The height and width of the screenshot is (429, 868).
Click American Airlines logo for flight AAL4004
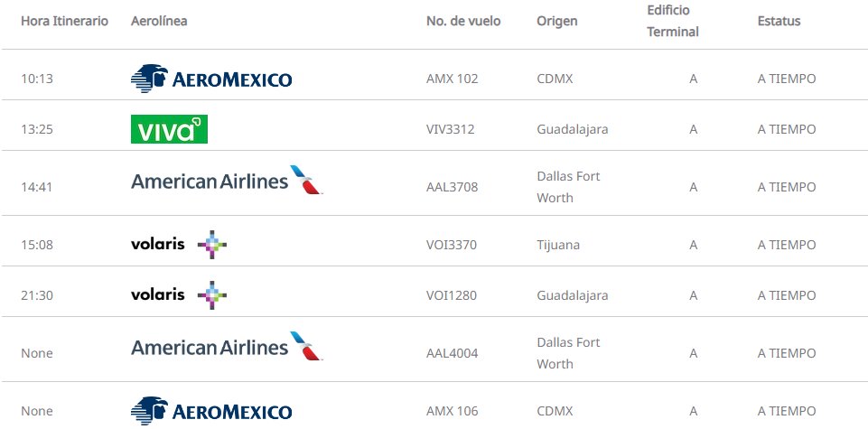pyautogui.click(x=226, y=347)
